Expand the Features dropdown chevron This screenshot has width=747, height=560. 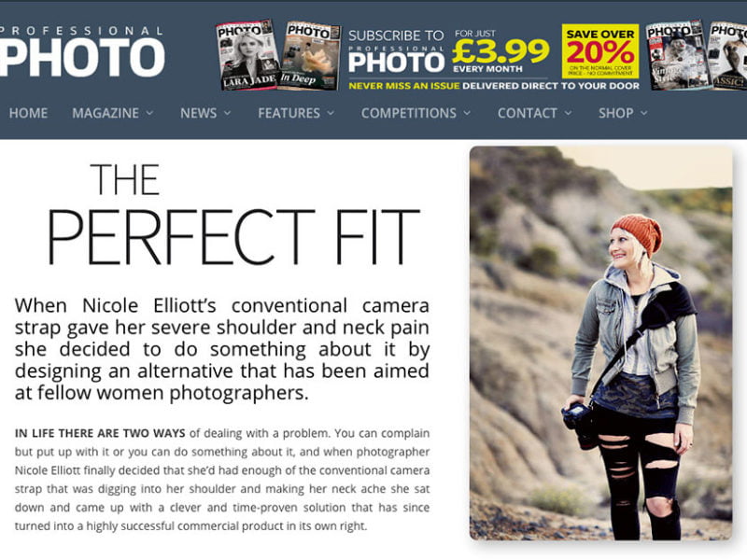point(331,113)
